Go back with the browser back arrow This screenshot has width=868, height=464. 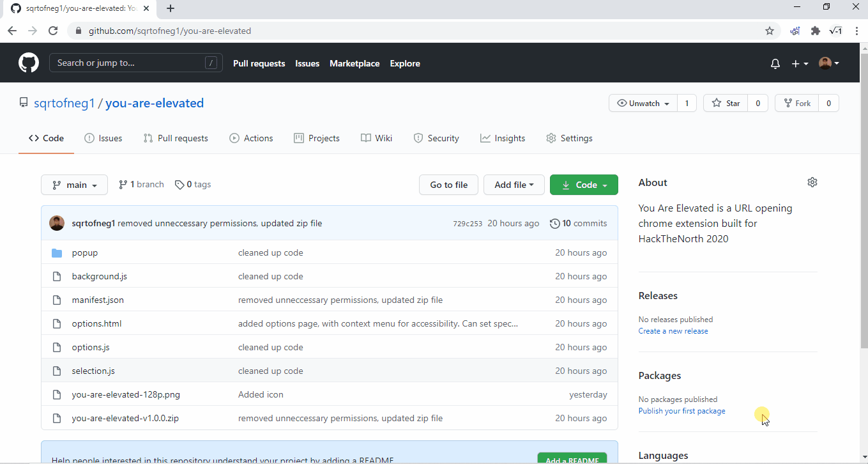pos(12,31)
